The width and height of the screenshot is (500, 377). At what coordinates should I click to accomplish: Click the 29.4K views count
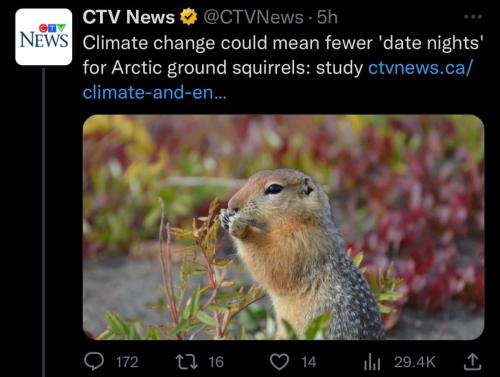415,362
